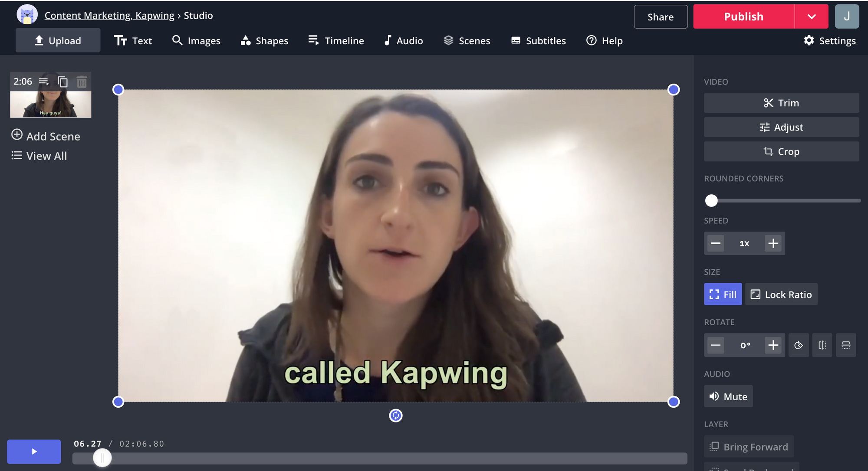868x471 pixels.
Task: Click the rounded corners slider handle
Action: click(x=711, y=200)
